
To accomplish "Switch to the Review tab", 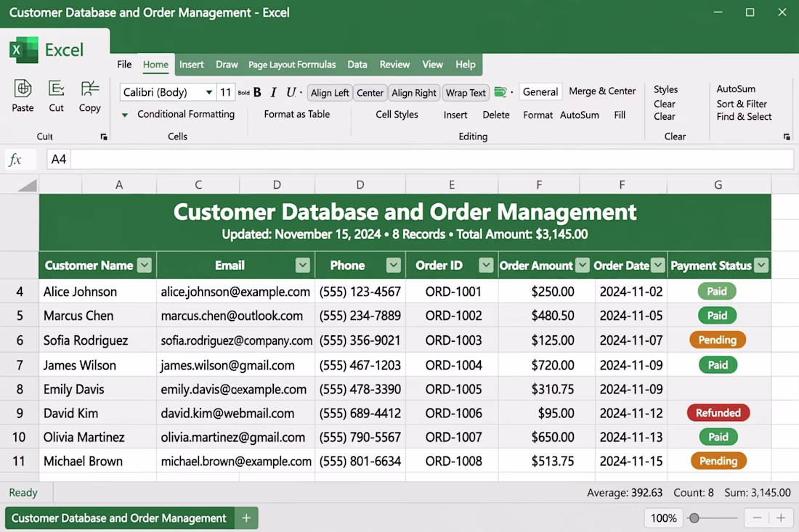I will [394, 65].
